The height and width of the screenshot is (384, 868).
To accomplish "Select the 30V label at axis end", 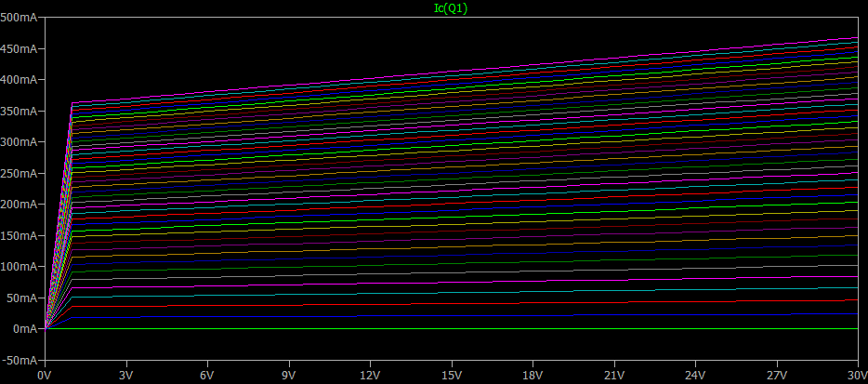I will point(856,375).
